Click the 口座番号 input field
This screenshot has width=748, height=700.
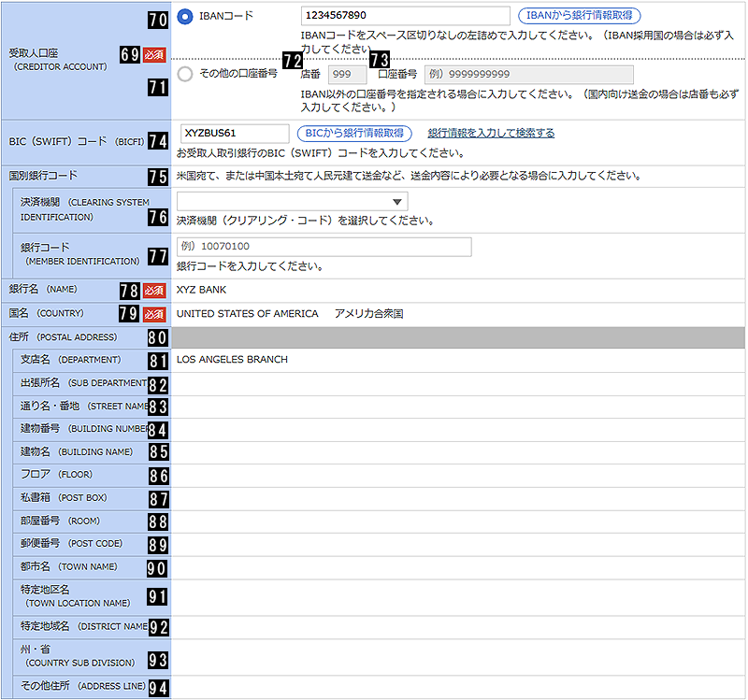pyautogui.click(x=529, y=75)
